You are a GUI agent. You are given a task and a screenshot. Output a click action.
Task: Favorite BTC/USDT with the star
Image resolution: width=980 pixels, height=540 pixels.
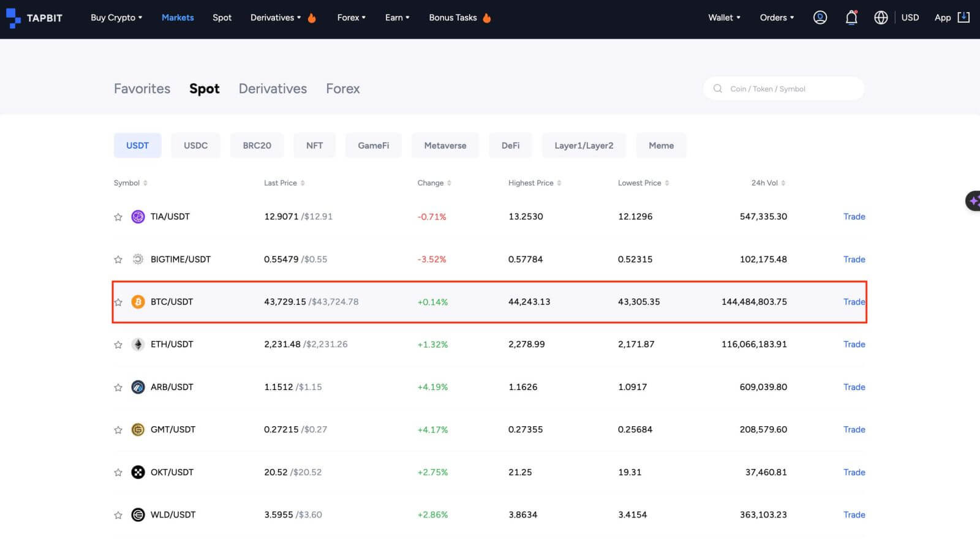click(x=118, y=302)
